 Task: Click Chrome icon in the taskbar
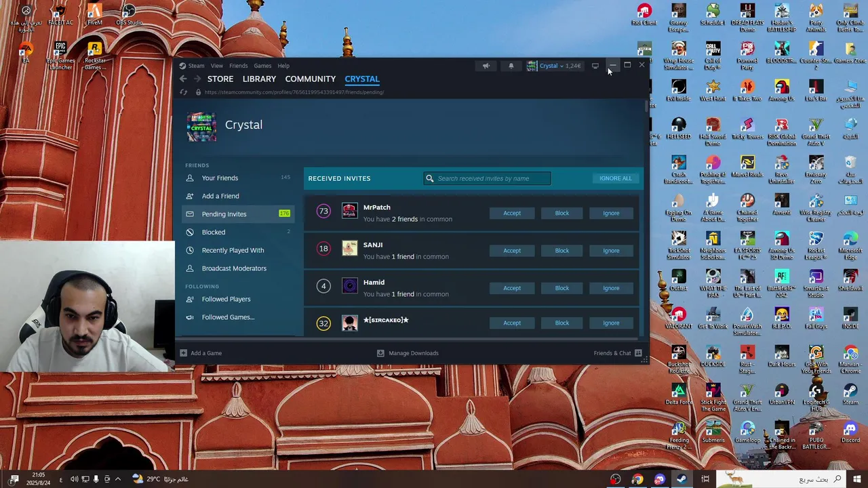[x=637, y=479]
